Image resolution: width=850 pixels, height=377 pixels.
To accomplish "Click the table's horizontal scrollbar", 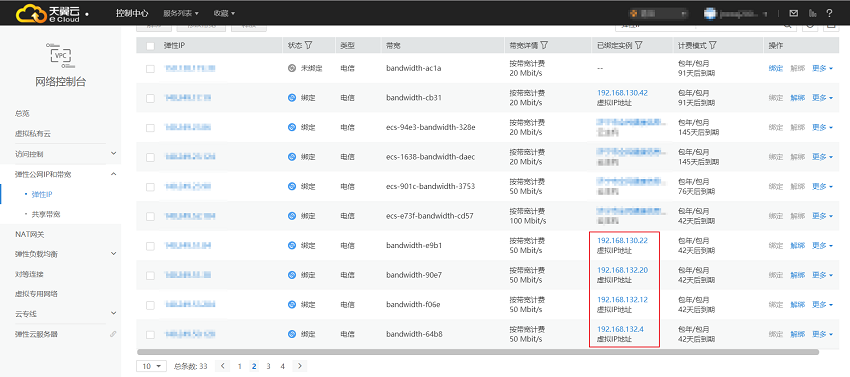I will pos(478,352).
